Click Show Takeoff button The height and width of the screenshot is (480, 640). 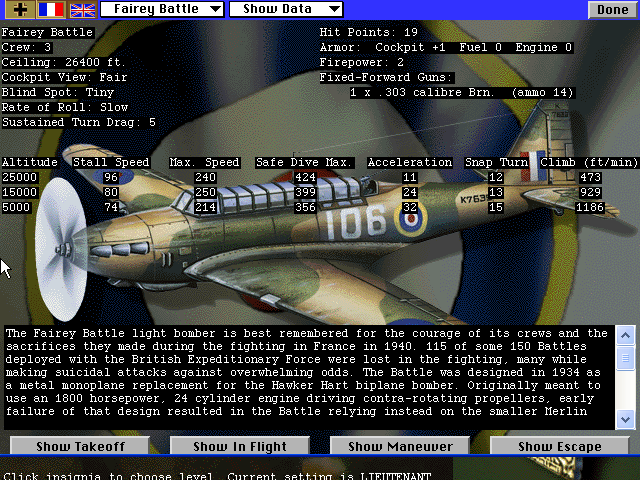(x=80, y=446)
